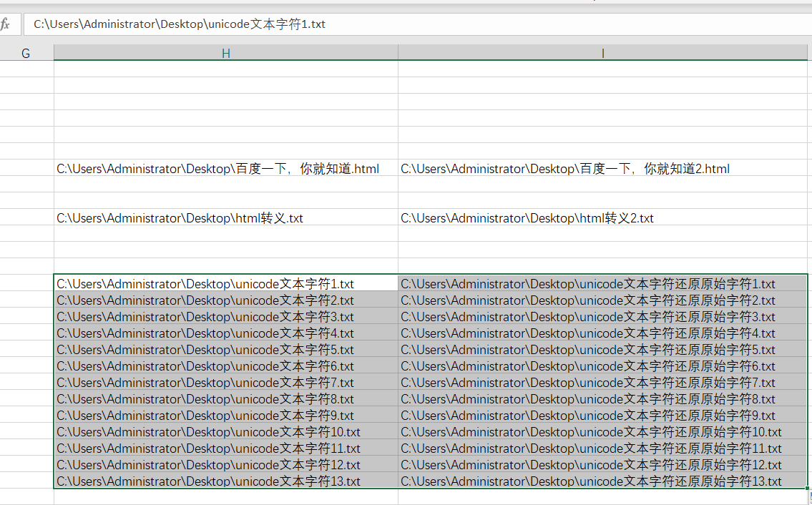Click cell with 百度一下，你就知道2.html path
The width and height of the screenshot is (812, 505).
(x=602, y=168)
